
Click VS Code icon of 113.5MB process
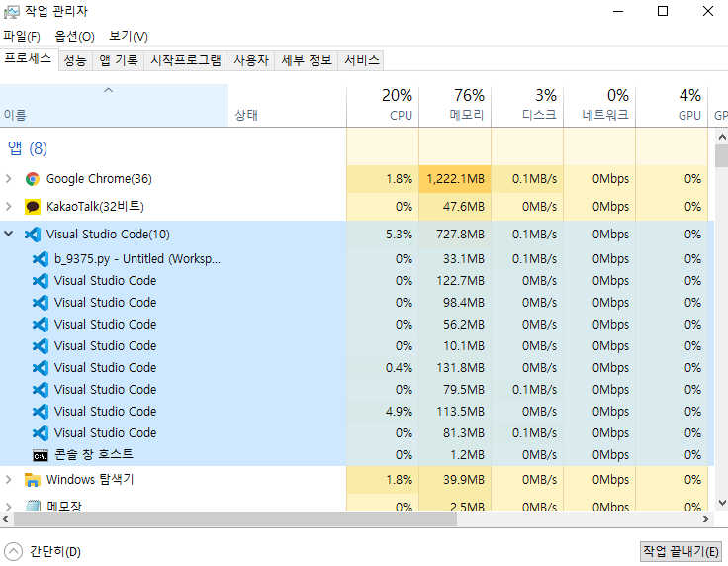pos(41,412)
